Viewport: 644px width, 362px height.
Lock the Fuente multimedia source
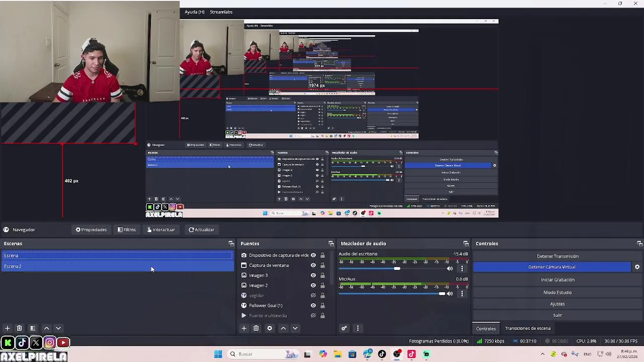click(323, 316)
